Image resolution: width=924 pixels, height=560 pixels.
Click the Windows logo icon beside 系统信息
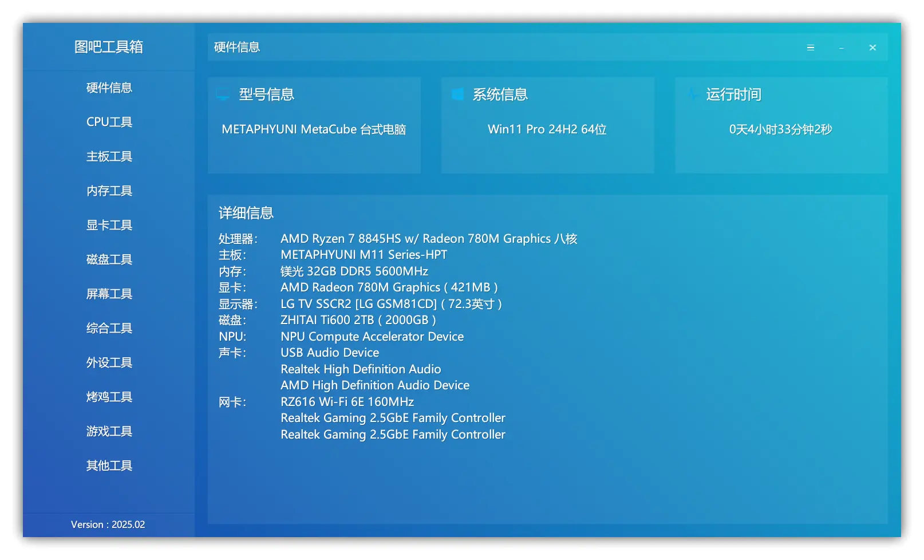(x=457, y=94)
